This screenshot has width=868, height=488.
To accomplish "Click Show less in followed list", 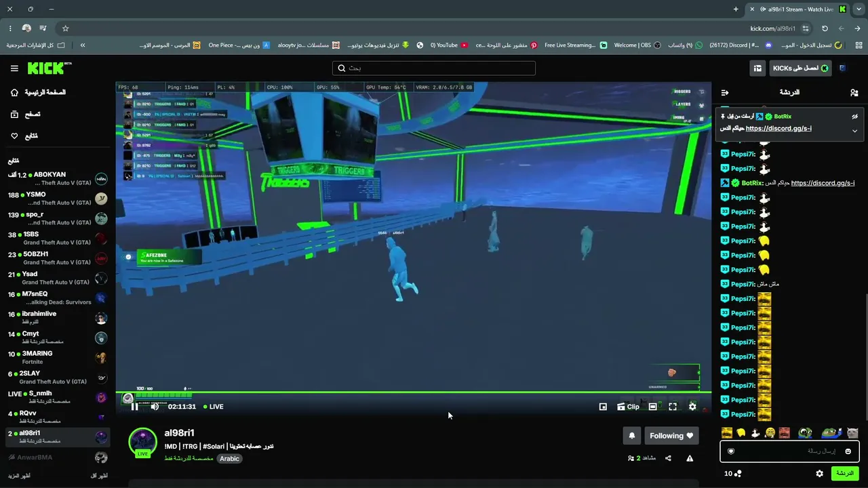I will click(x=99, y=476).
